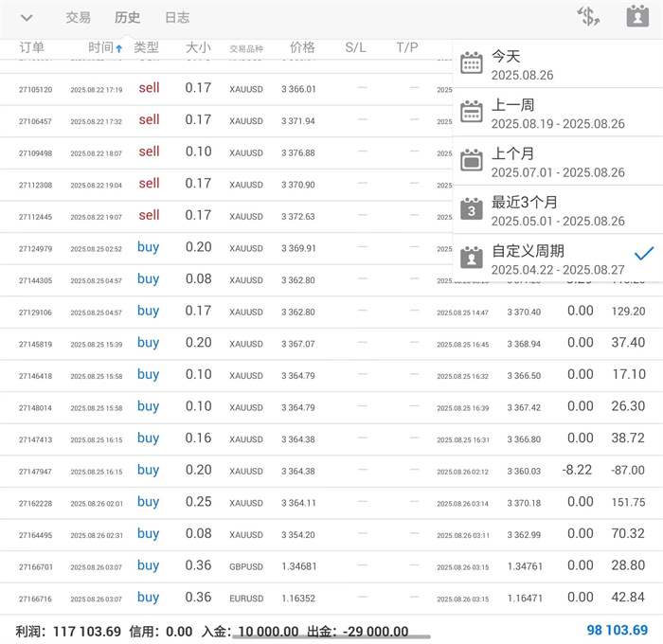Select the 历史 tab
This screenshot has width=663, height=644.
point(128,18)
